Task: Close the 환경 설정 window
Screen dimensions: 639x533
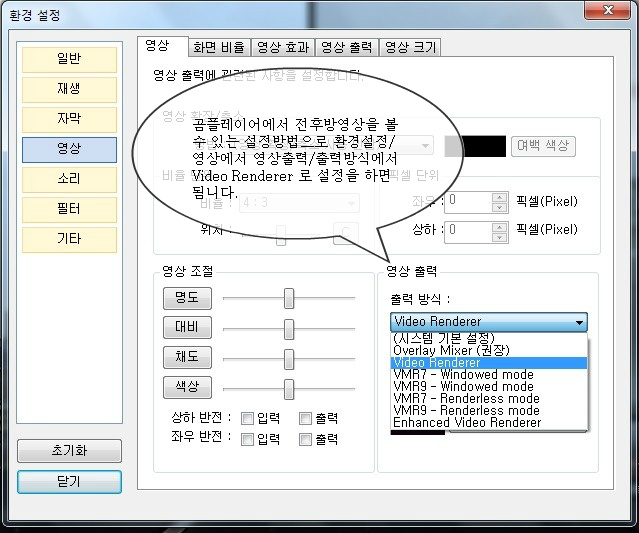Action: 607,10
